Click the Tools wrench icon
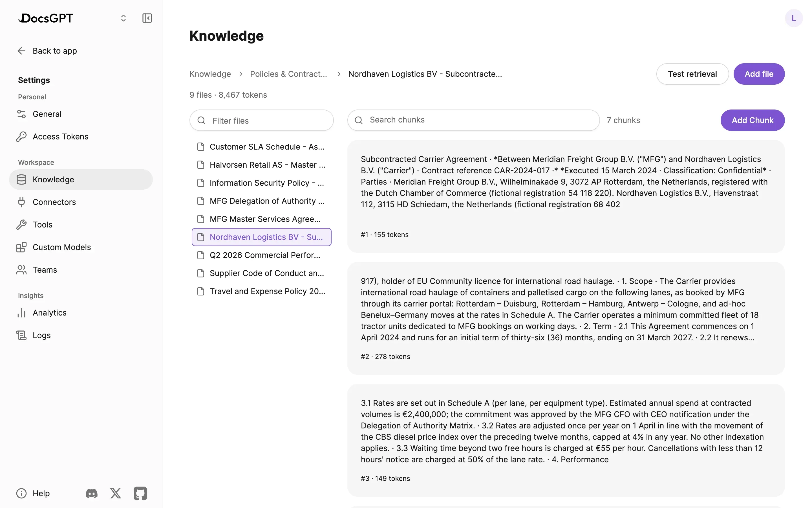 [21, 224]
